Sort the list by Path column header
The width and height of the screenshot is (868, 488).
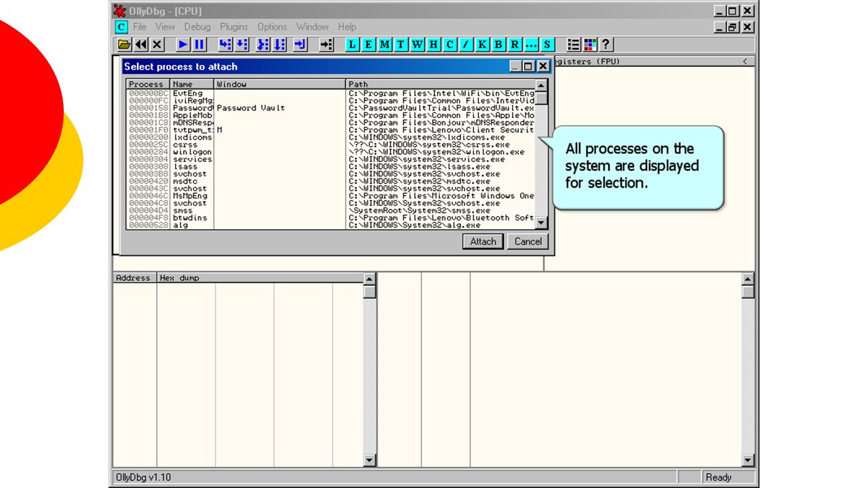tap(441, 84)
